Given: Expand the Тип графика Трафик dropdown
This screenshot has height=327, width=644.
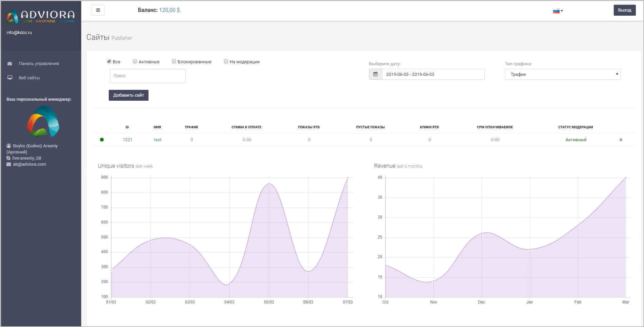Looking at the screenshot, I should coord(562,74).
